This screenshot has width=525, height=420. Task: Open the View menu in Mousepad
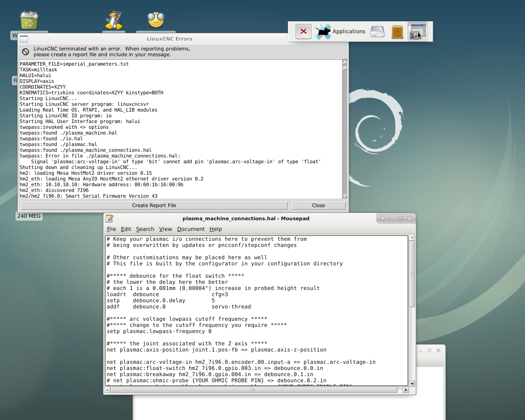click(165, 229)
